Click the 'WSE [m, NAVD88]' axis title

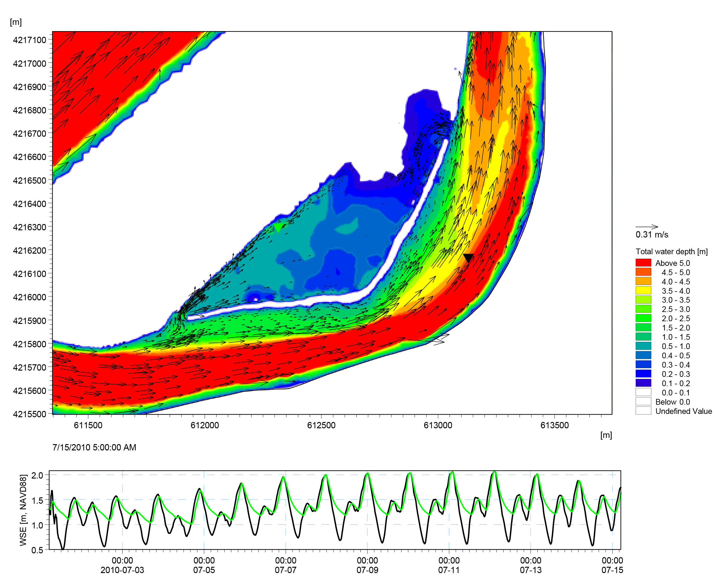tap(23, 510)
